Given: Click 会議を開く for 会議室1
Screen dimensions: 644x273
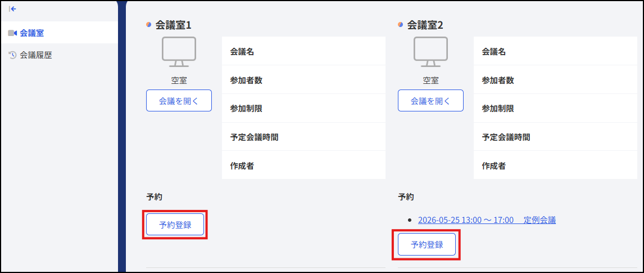Looking at the screenshot, I should (179, 101).
